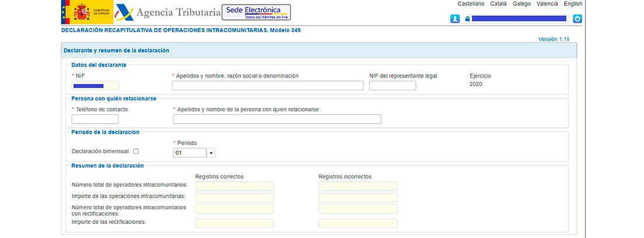Viewport: 644px width, 238px height.
Task: Click the Periodo de la declaración heading
Action: (x=106, y=132)
